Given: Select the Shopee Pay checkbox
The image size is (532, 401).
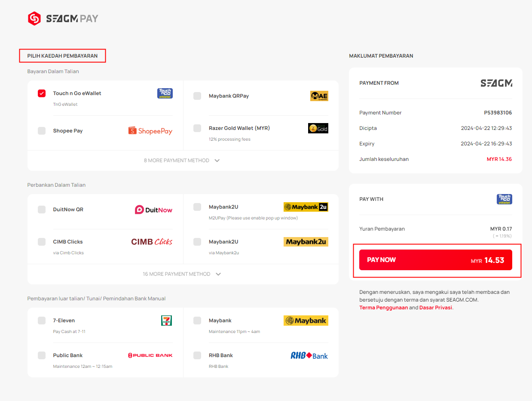Looking at the screenshot, I should [x=42, y=131].
